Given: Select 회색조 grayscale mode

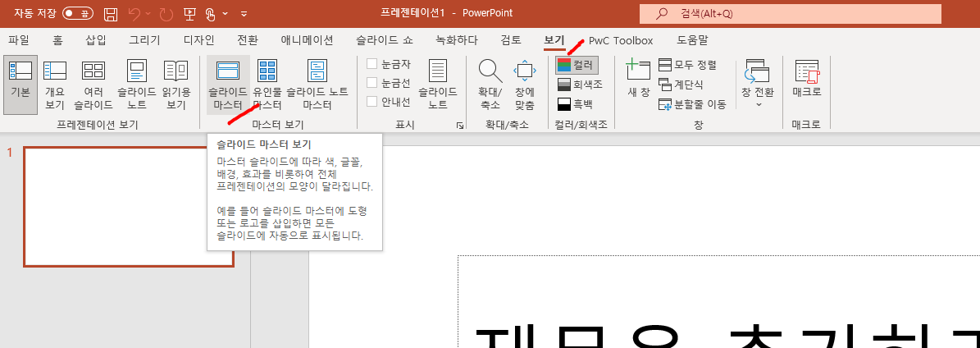Looking at the screenshot, I should [580, 84].
